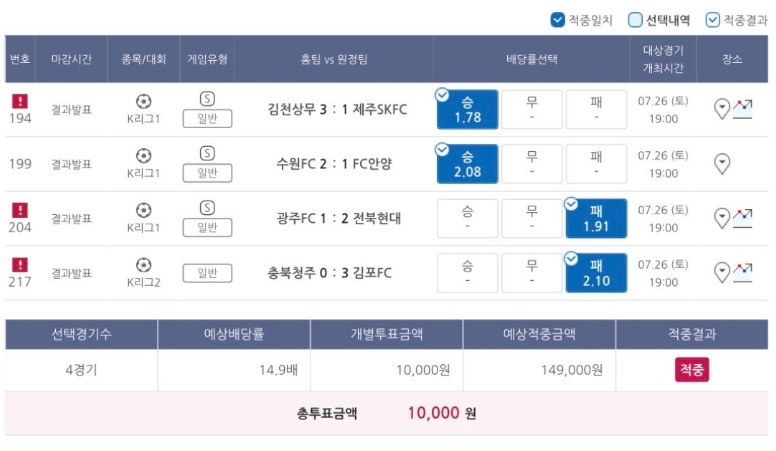Click the 배당률선택 column header

[532, 59]
